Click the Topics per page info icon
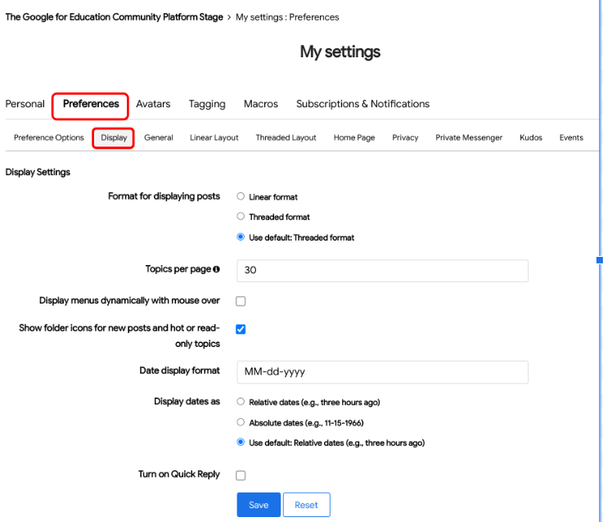 coord(217,270)
